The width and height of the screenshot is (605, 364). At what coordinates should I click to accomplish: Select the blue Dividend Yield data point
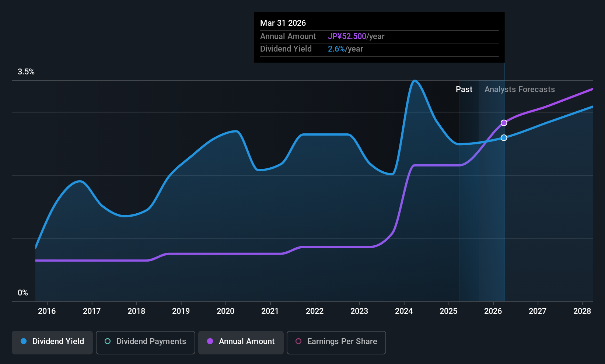[504, 138]
